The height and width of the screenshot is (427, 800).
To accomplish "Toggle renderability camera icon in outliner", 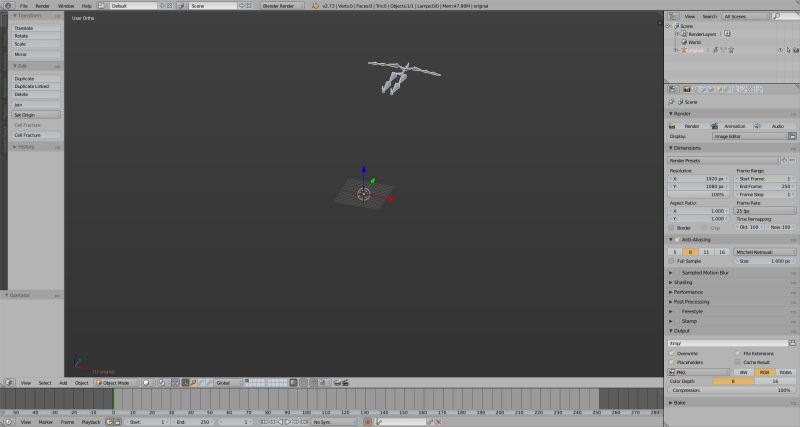I will pyautogui.click(x=795, y=50).
